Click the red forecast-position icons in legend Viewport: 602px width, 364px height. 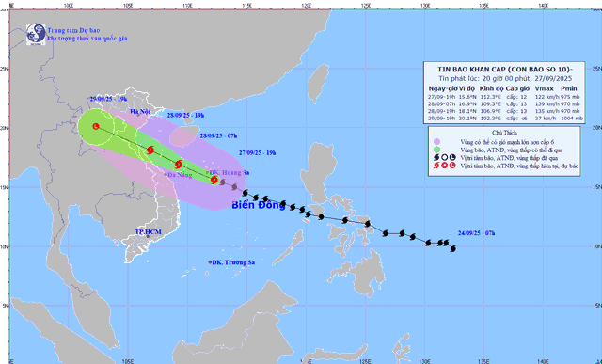[x=444, y=166]
